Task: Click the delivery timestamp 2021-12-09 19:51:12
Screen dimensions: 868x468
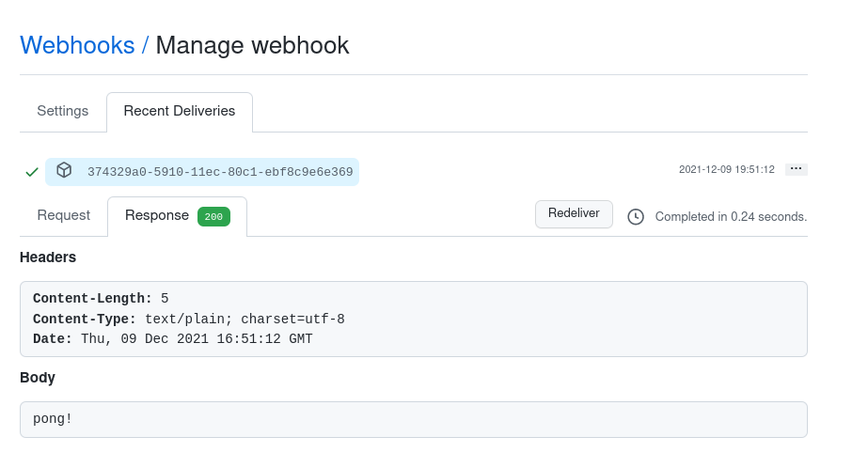Action: tap(726, 169)
